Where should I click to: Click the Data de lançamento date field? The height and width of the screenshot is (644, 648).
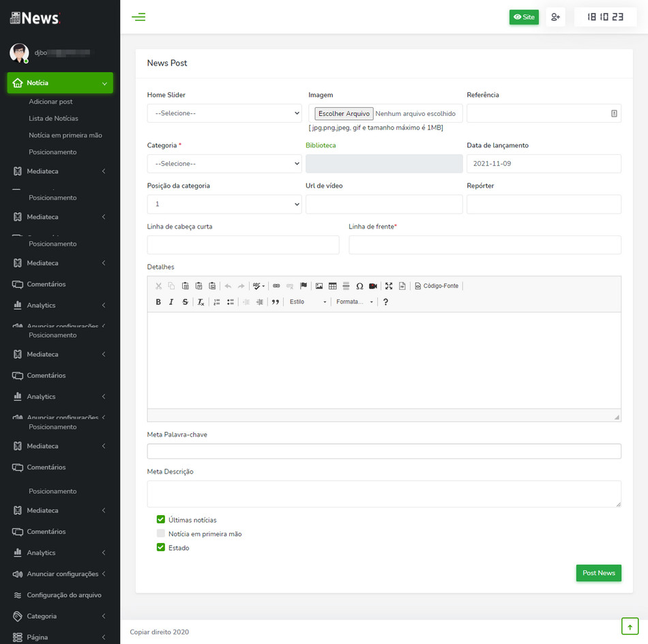pyautogui.click(x=544, y=163)
